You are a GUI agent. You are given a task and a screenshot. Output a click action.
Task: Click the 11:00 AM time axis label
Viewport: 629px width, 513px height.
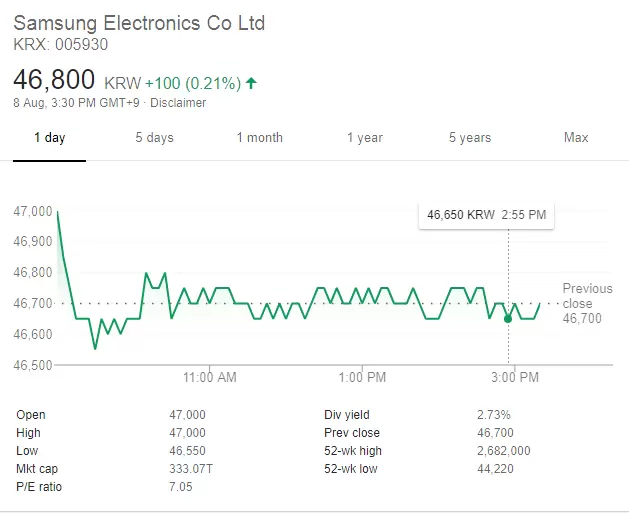pyautogui.click(x=210, y=378)
